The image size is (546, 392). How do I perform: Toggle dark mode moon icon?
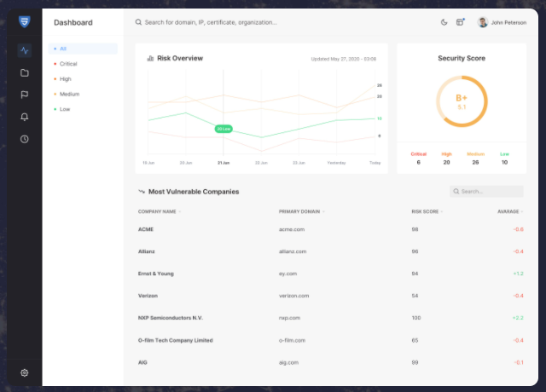tap(444, 22)
